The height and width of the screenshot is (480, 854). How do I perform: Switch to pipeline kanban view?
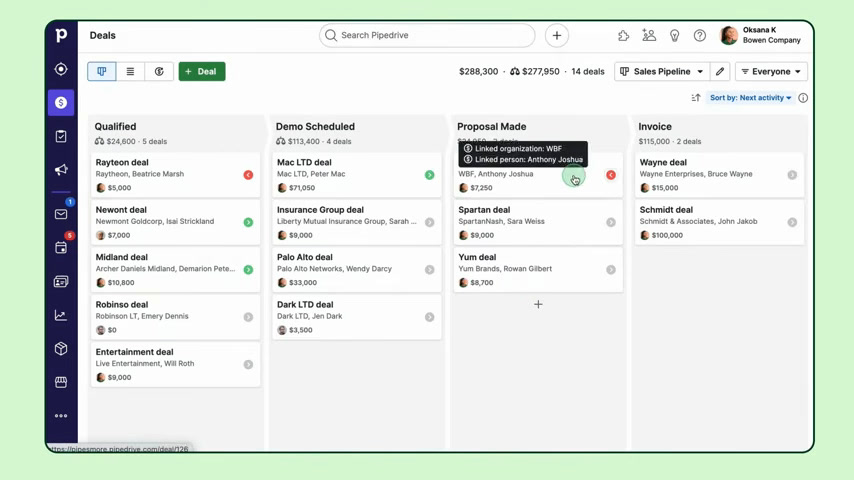coord(102,71)
